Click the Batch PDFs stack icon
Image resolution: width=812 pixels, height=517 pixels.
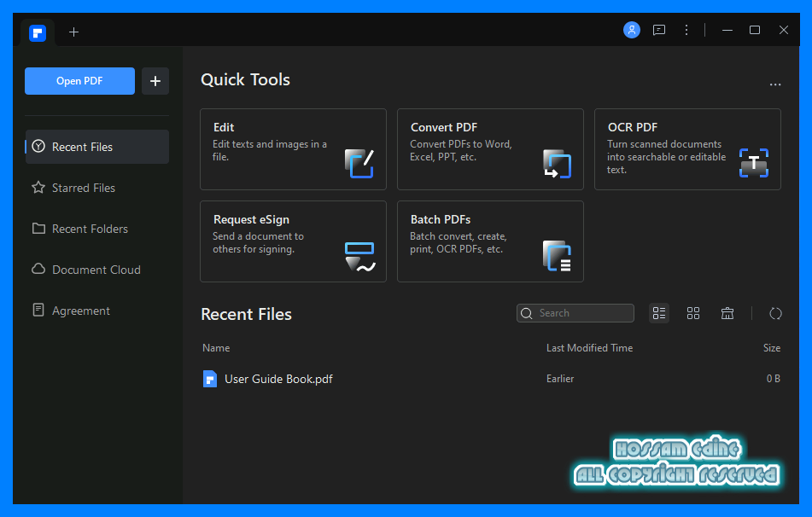click(x=557, y=256)
